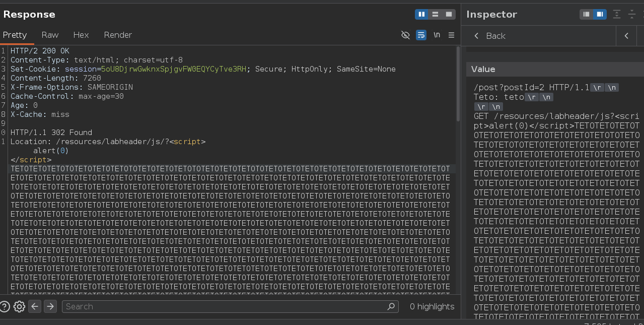Click the Content-Type header line
The height and width of the screenshot is (325, 644).
(x=97, y=60)
